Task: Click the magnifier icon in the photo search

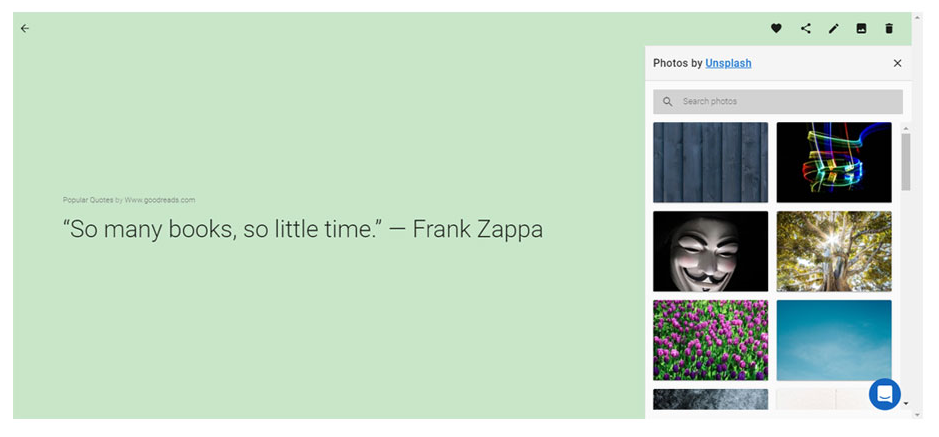Action: tap(668, 102)
